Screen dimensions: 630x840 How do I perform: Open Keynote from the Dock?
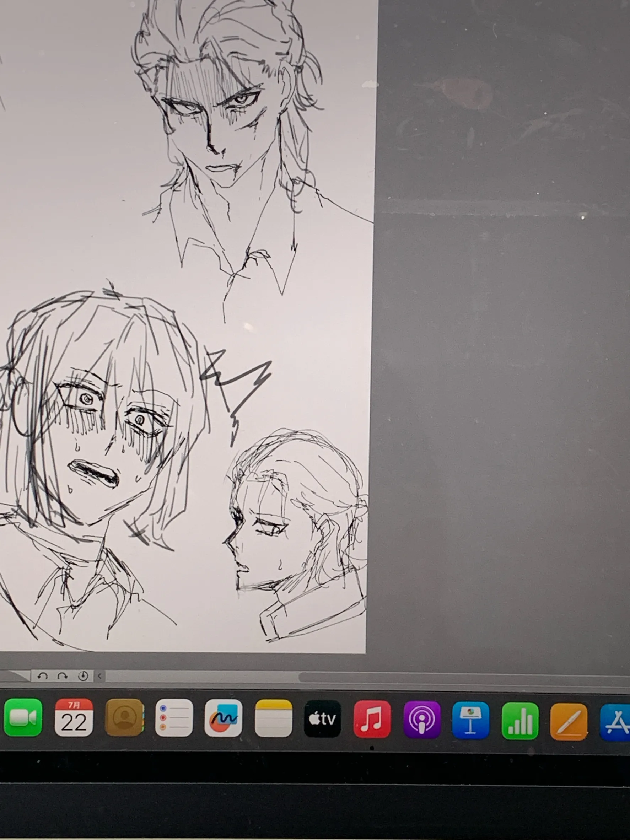pos(470,720)
